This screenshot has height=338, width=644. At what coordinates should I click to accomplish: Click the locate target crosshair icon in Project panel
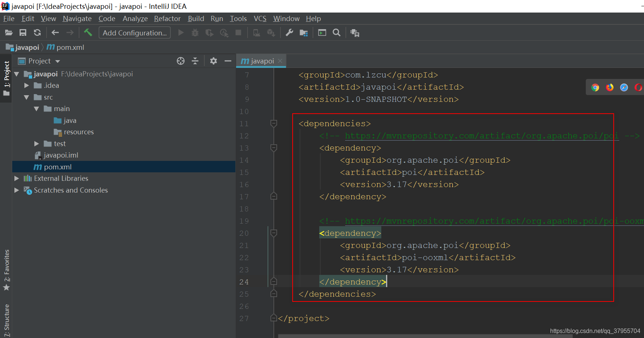click(181, 61)
